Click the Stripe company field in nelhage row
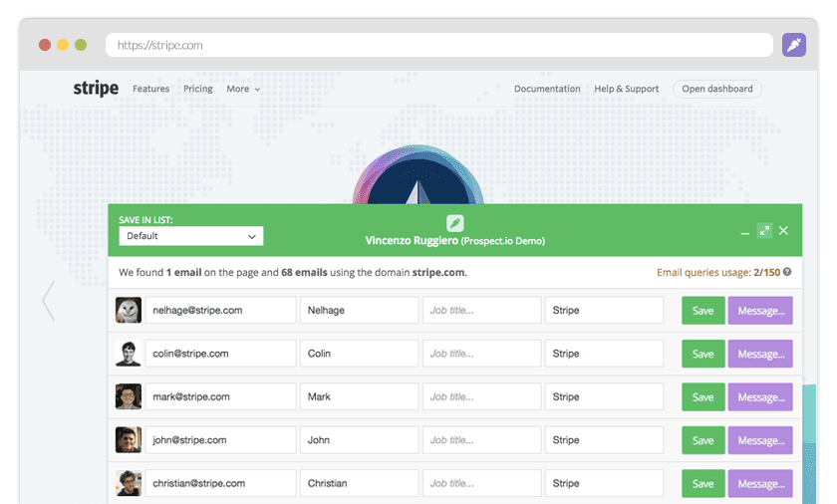 tap(604, 311)
